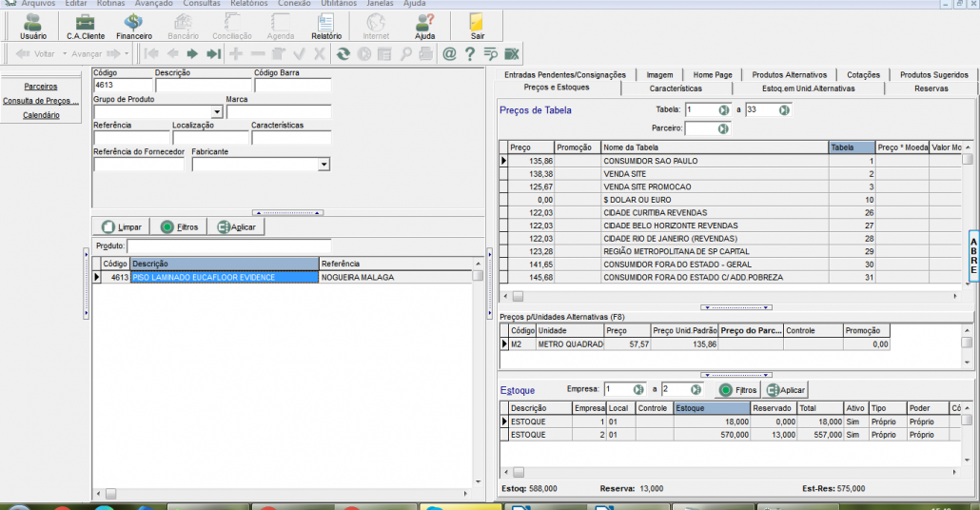The image size is (980, 510).
Task: Open the Fabricante dropdown list
Action: 323,165
